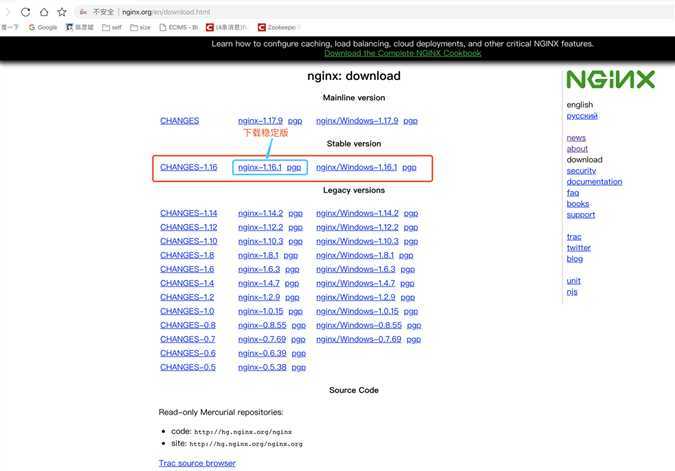Open CHANGES-1.8 link

pyautogui.click(x=187, y=255)
